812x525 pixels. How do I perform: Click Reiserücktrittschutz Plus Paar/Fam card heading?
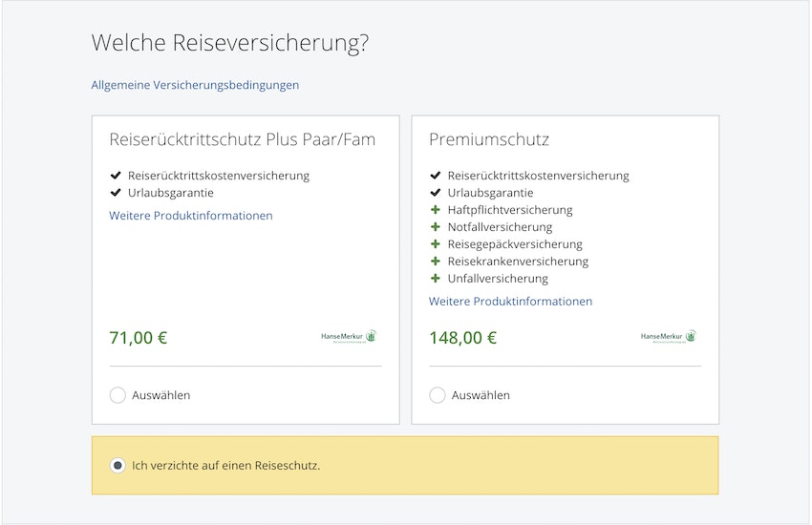point(243,139)
